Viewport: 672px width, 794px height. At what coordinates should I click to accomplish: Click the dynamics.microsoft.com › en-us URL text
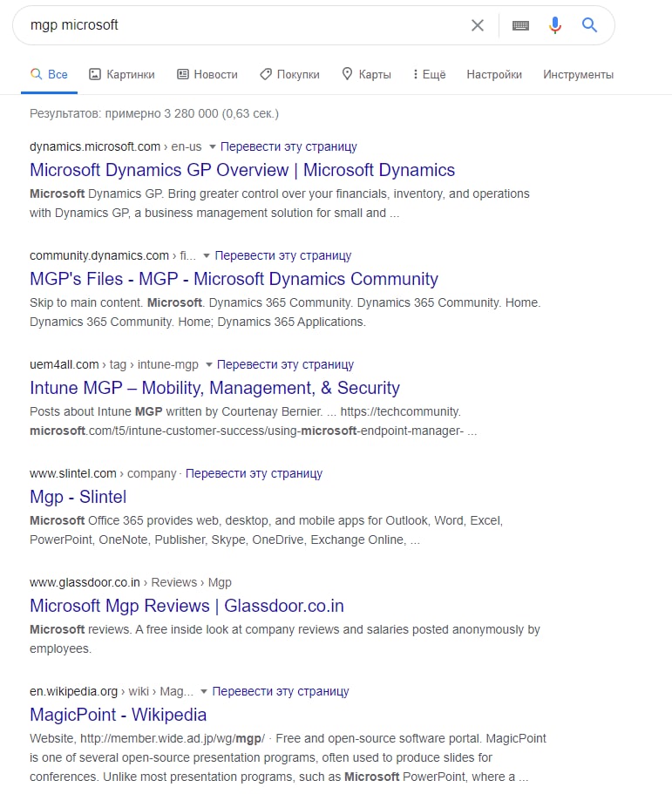[115, 146]
